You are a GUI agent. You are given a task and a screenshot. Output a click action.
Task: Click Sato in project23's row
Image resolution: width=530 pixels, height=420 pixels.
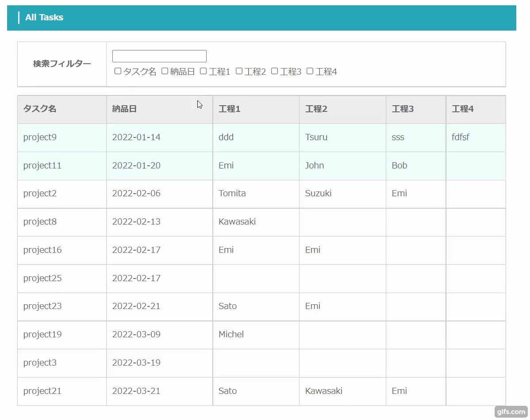[x=227, y=306]
